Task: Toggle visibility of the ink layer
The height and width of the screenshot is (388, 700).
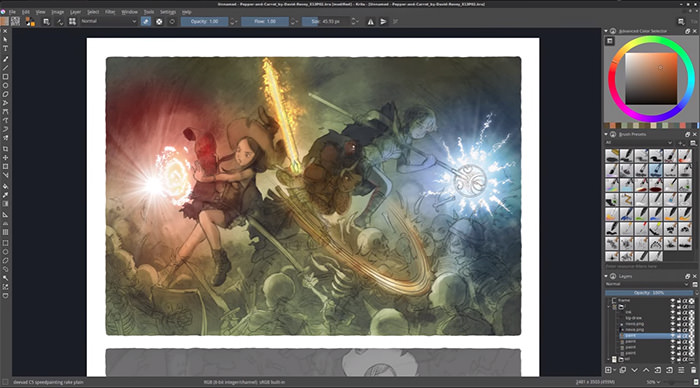Action: 672,312
